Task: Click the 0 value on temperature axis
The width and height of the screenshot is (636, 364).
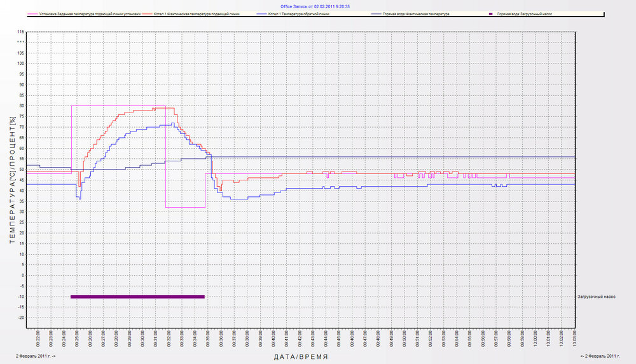Action: tap(22, 276)
